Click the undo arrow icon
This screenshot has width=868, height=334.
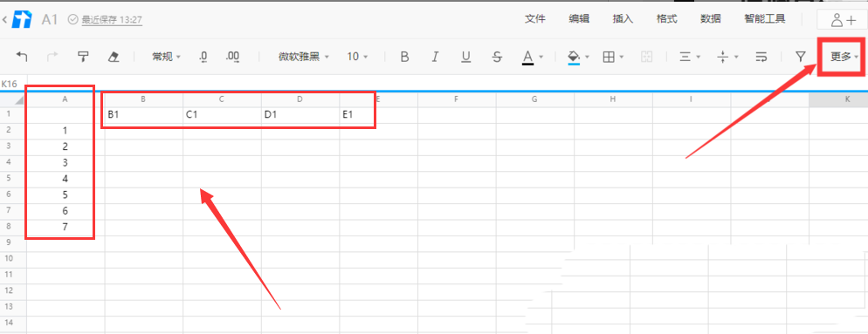22,57
